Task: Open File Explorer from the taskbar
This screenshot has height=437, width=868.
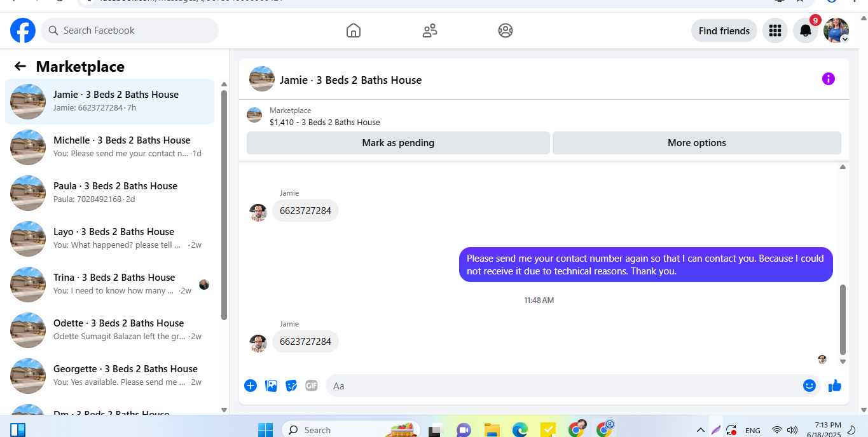Action: [x=492, y=430]
